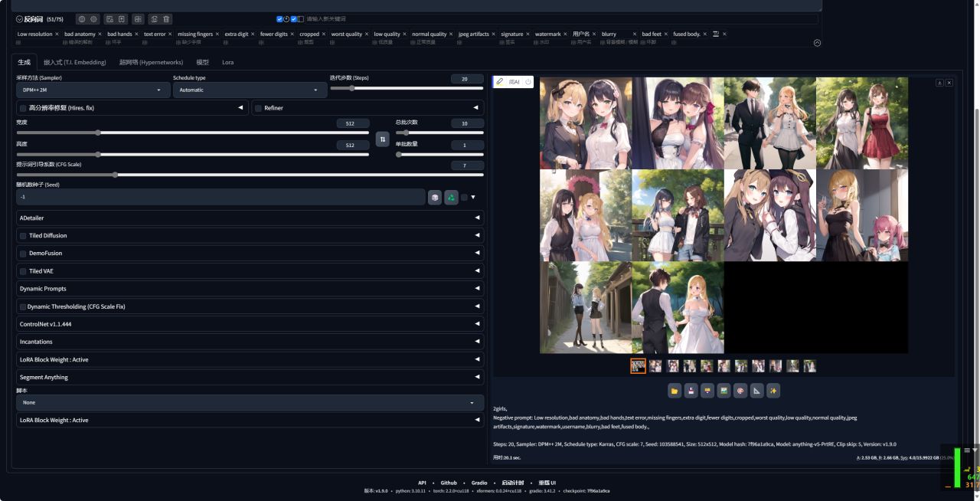Image resolution: width=980 pixels, height=501 pixels.
Task: Click the green recycle seed icon
Action: pos(451,197)
